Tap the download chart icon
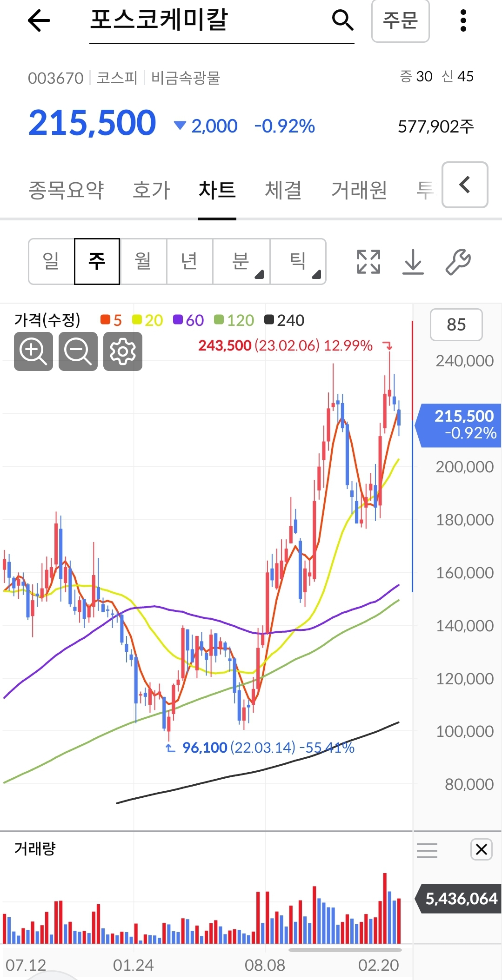 (x=413, y=261)
